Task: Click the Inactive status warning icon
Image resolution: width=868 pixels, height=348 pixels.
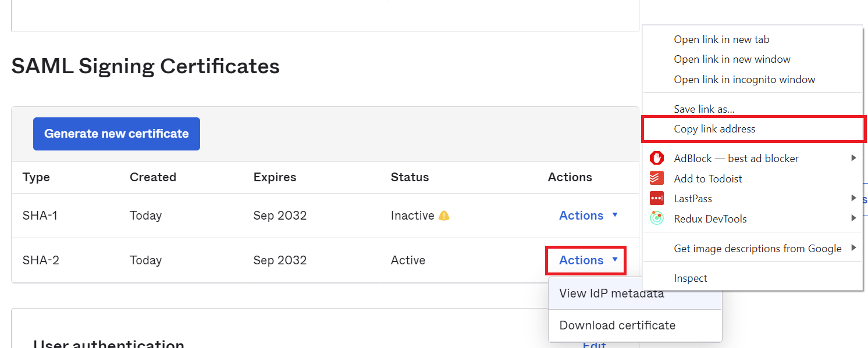Action: pos(444,216)
